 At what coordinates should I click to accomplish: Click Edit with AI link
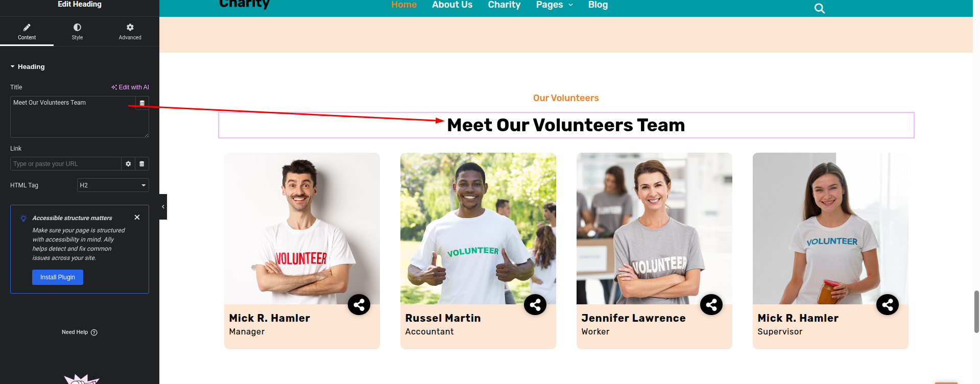[130, 87]
